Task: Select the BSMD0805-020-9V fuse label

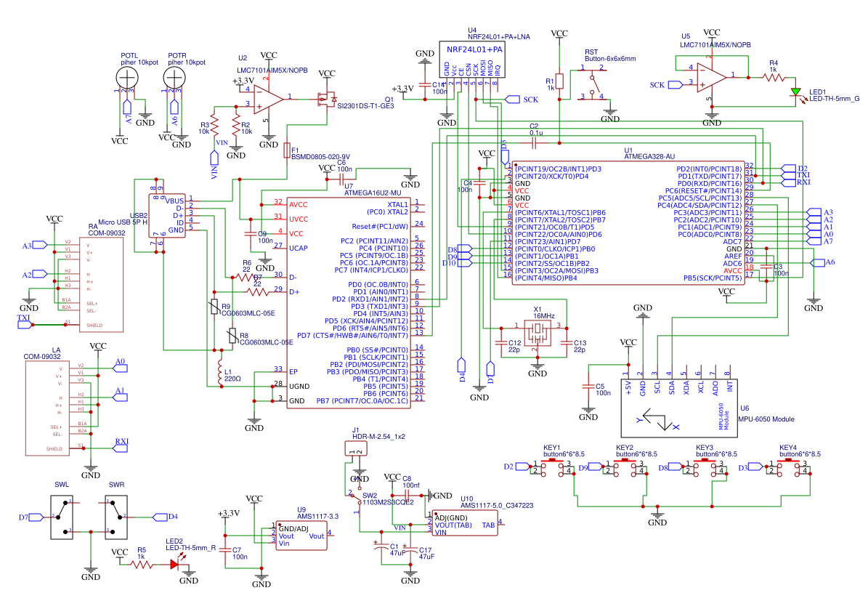Action: (320, 157)
